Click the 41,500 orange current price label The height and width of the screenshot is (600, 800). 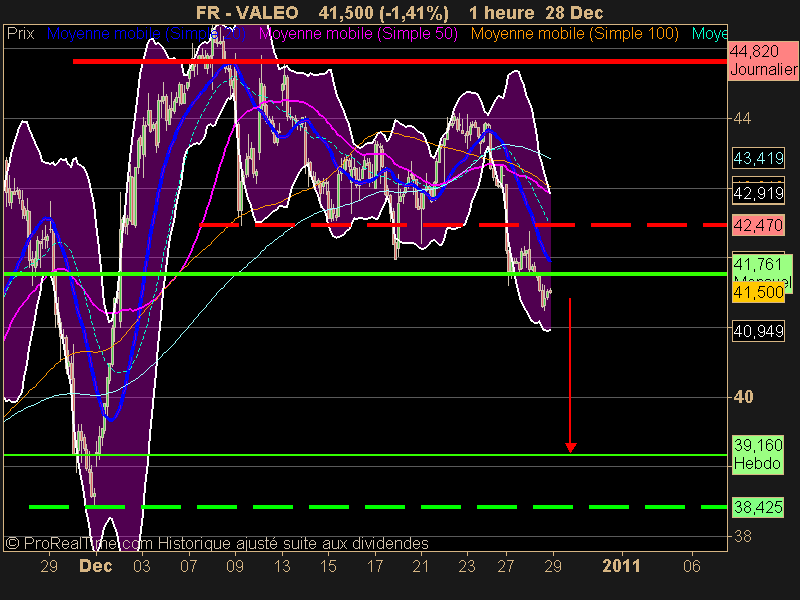(758, 292)
